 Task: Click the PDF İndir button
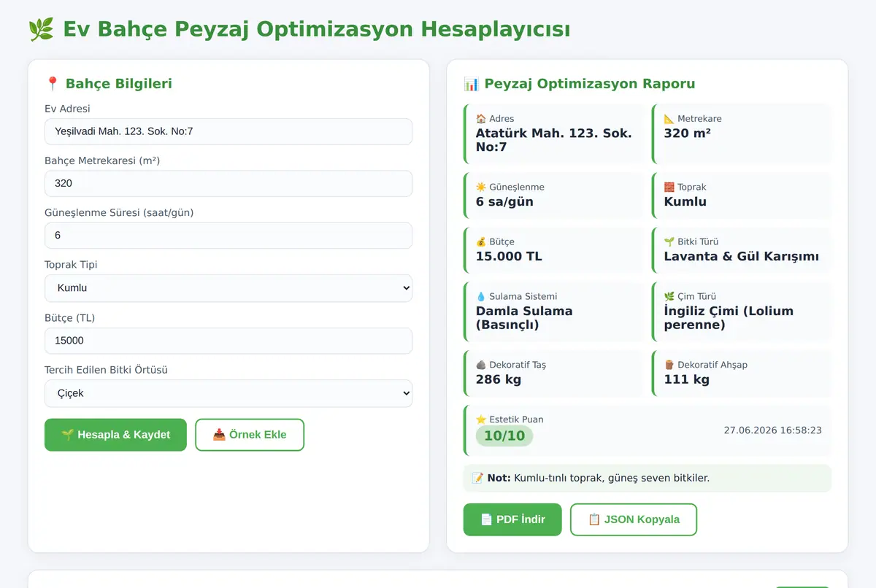512,519
